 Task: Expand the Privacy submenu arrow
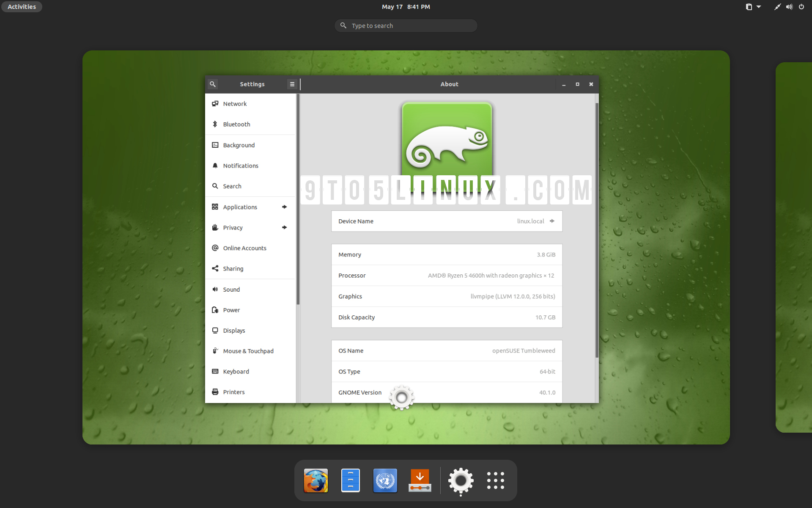pyautogui.click(x=285, y=227)
